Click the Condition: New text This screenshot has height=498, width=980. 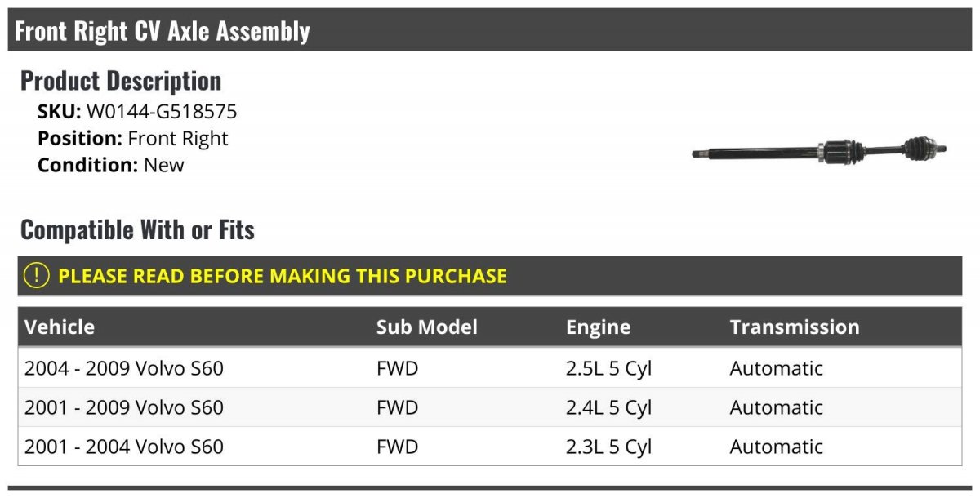111,165
